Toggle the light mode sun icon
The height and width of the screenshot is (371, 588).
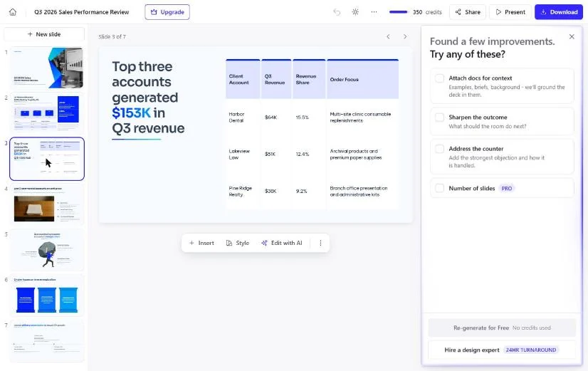[355, 12]
